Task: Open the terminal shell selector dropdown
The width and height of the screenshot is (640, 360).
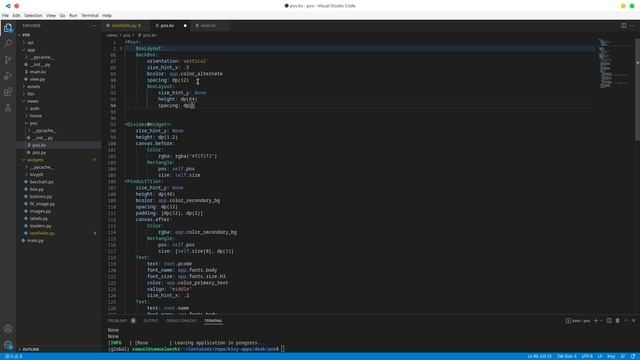Action: 602,321
